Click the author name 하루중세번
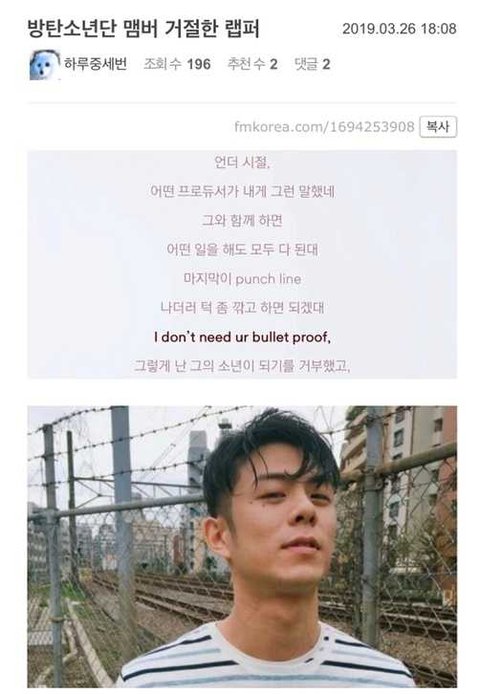Viewport: 480px width, 694px height. point(96,64)
